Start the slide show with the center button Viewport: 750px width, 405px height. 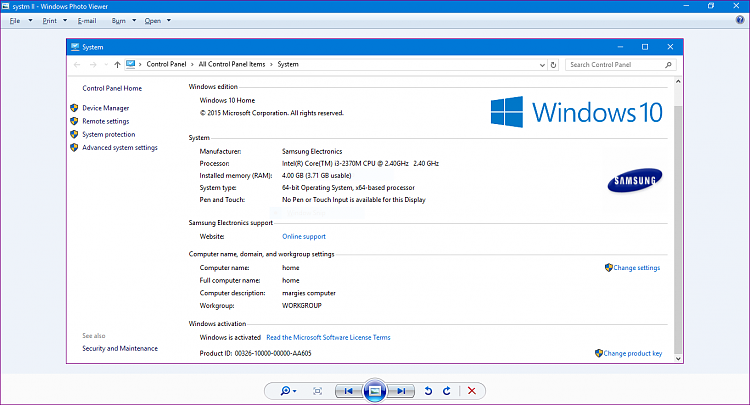click(x=375, y=391)
